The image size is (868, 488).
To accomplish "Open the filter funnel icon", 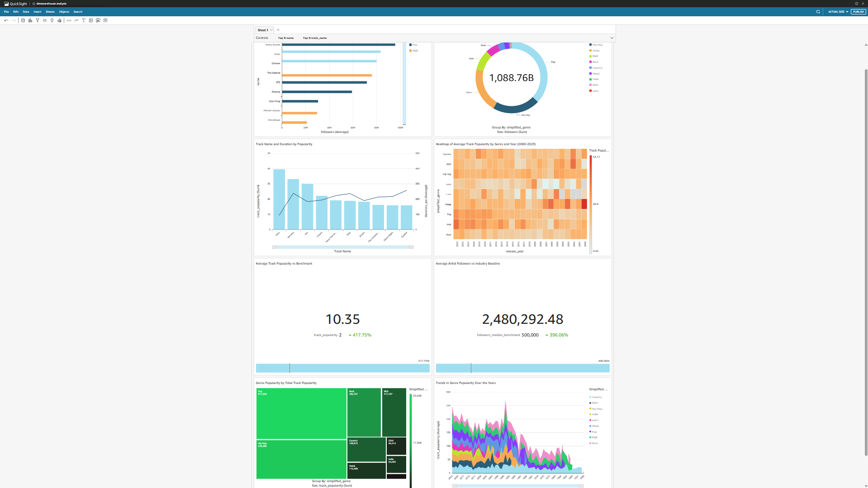I will [38, 20].
